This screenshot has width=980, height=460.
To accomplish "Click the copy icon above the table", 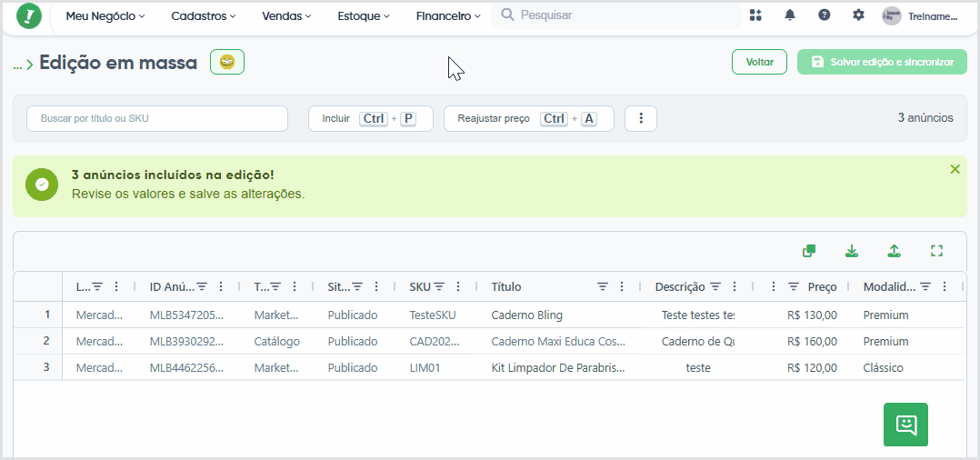I will point(809,251).
